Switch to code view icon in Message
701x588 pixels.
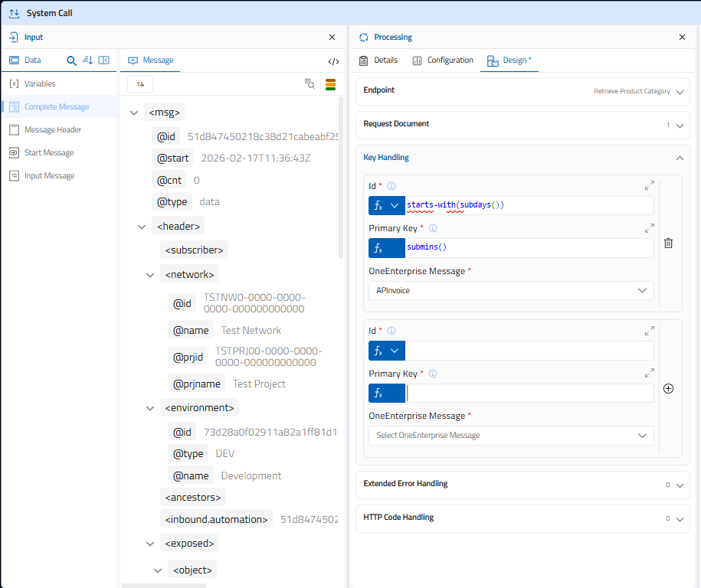click(333, 61)
